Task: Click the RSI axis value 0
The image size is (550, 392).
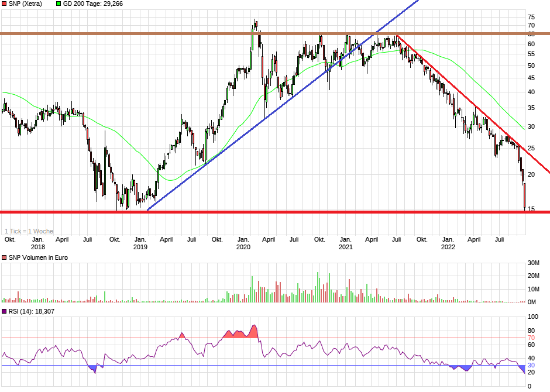Action: (530, 386)
